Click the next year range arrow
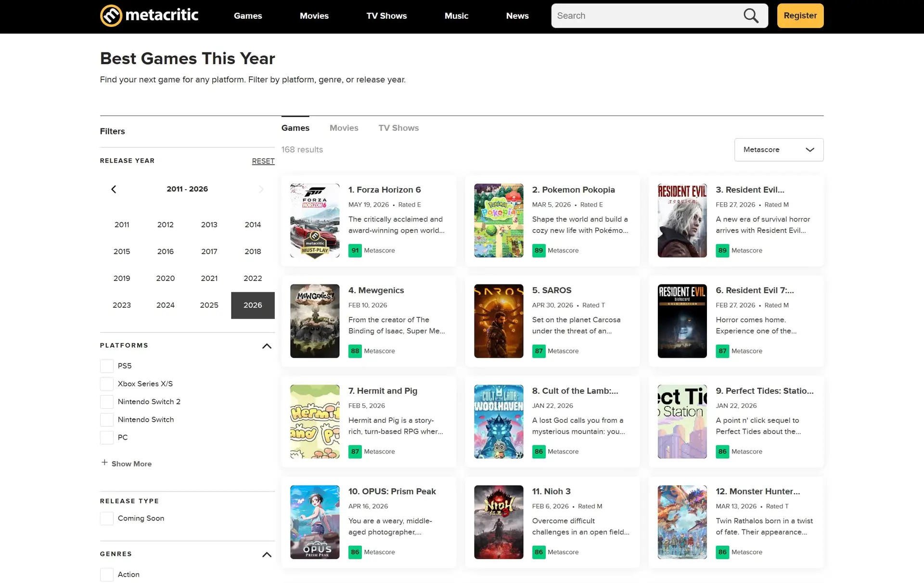 (261, 189)
